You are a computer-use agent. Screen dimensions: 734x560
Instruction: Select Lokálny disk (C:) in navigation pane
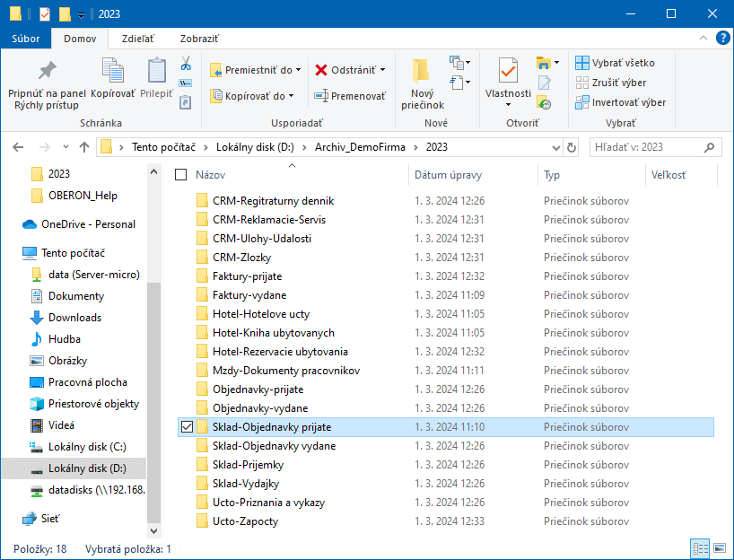(87, 447)
